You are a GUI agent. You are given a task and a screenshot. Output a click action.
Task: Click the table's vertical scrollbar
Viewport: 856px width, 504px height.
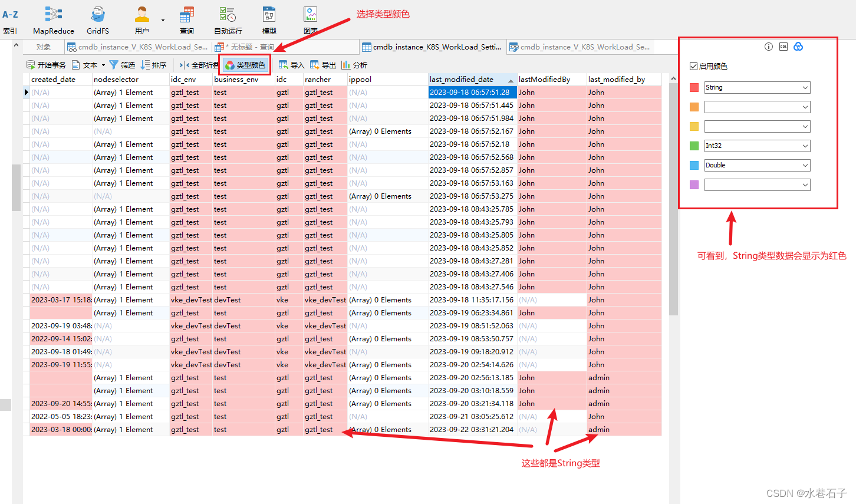click(x=673, y=200)
